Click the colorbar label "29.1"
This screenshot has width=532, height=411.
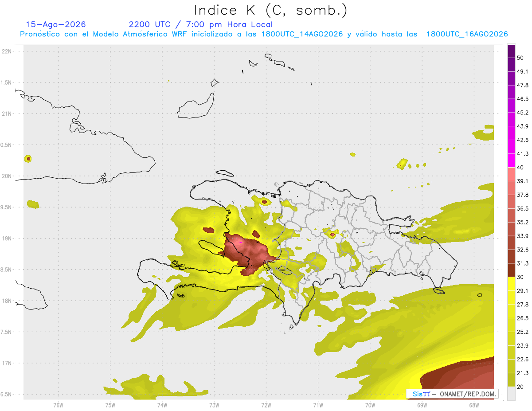(x=523, y=291)
